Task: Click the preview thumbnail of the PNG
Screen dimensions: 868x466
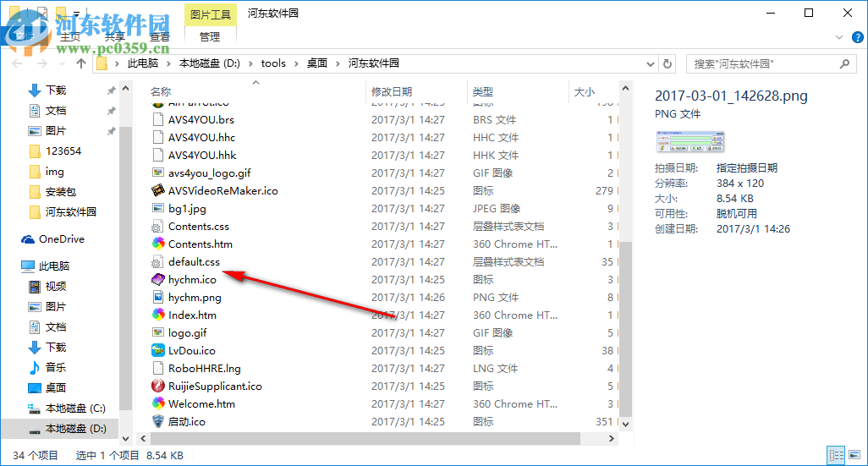Action: (690, 142)
